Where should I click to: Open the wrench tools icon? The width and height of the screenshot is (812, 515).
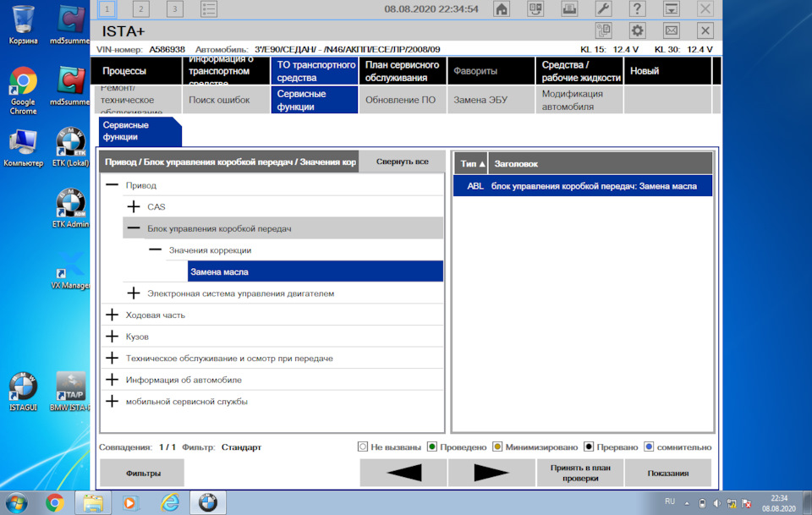(x=603, y=8)
